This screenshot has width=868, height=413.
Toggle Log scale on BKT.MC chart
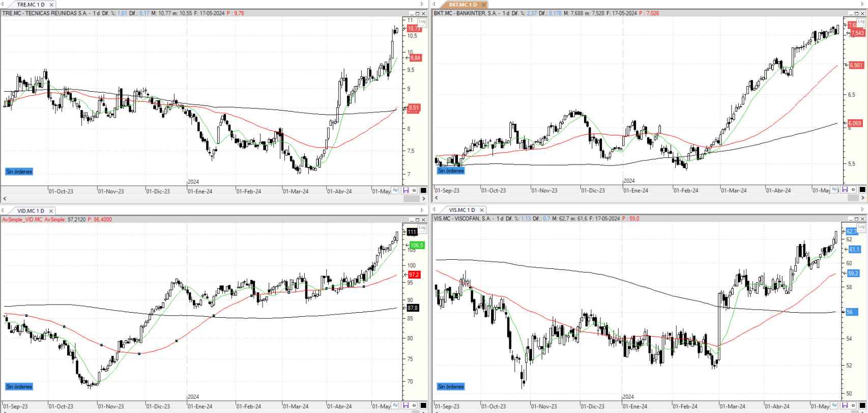(x=860, y=21)
